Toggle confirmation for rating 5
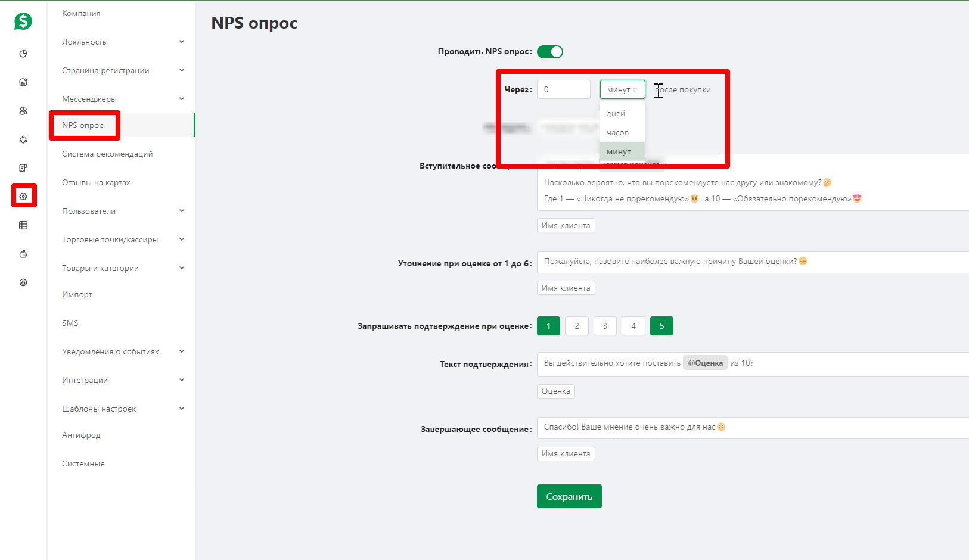Image resolution: width=969 pixels, height=560 pixels. 661,326
